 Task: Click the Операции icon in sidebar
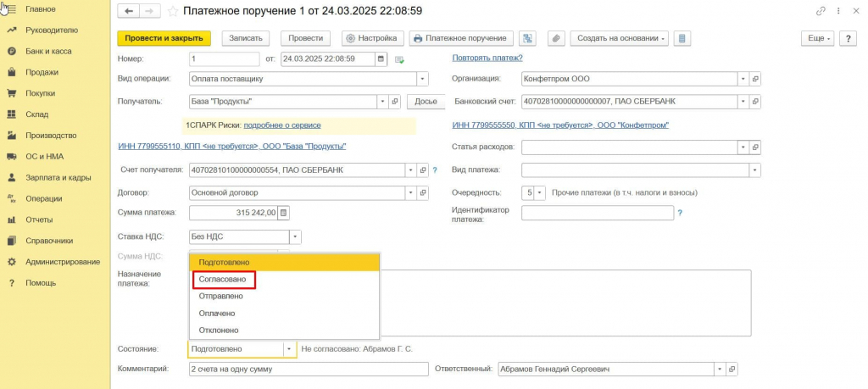(11, 198)
